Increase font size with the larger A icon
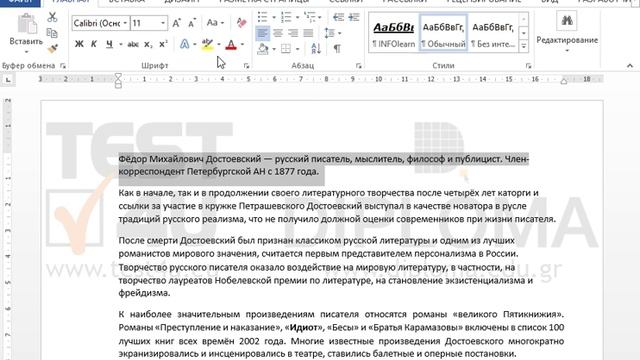Screen dimensions: 640x360 [x=176, y=23]
